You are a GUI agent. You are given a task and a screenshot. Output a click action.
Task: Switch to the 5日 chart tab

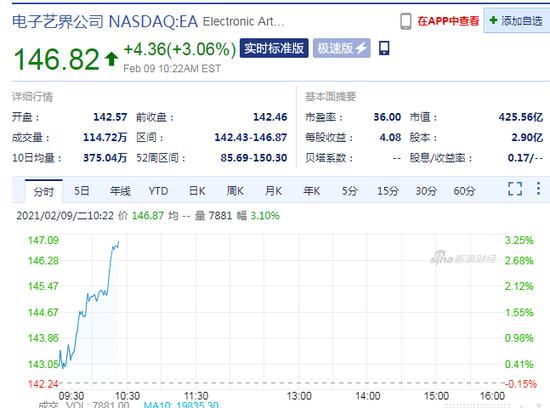(81, 191)
